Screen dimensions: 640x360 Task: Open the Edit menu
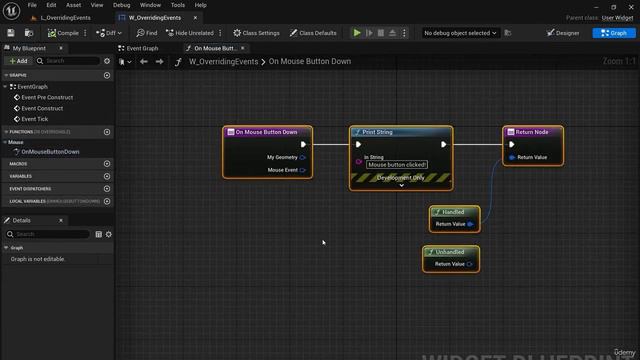tap(51, 5)
